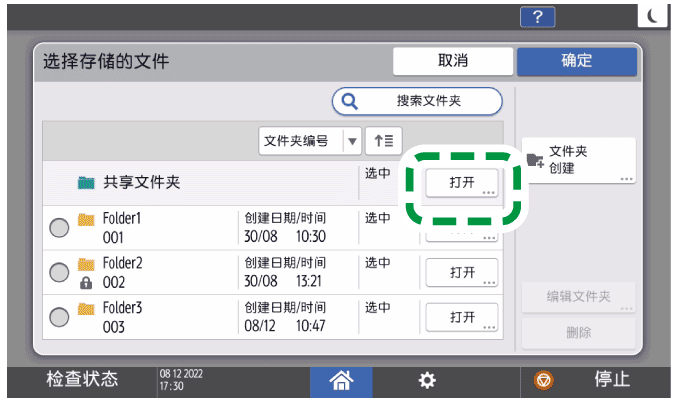Viewport: 675px width, 400px height.
Task: Click the Folder3 003 name text
Action: click(123, 317)
